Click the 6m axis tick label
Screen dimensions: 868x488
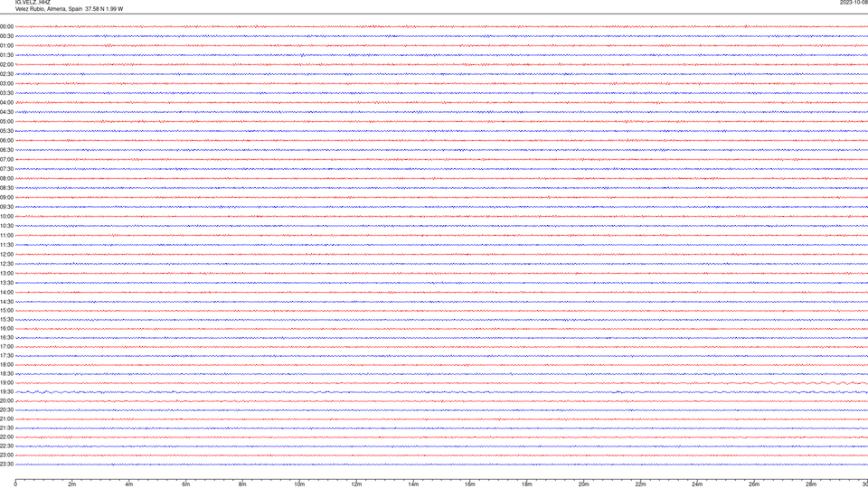point(186,484)
